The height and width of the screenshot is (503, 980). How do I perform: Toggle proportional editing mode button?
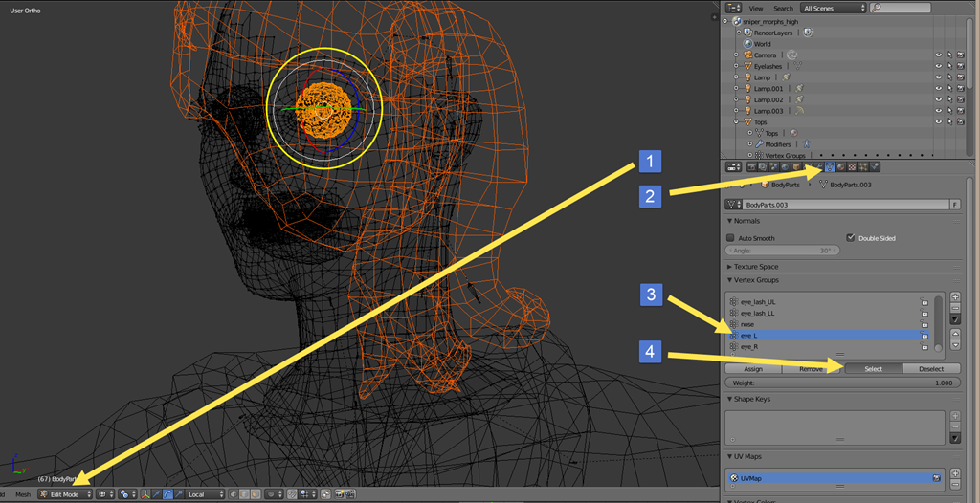(x=275, y=494)
